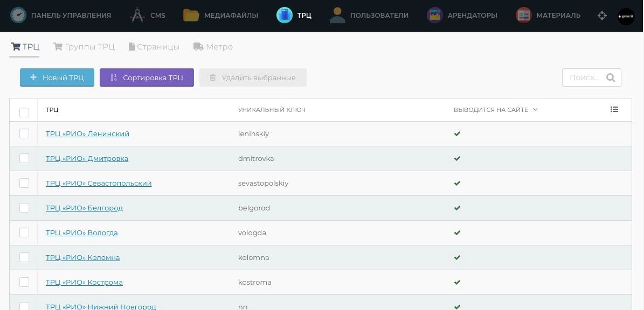Check the ТРЦ «РИО» Дмитровка row checkbox

point(24,158)
